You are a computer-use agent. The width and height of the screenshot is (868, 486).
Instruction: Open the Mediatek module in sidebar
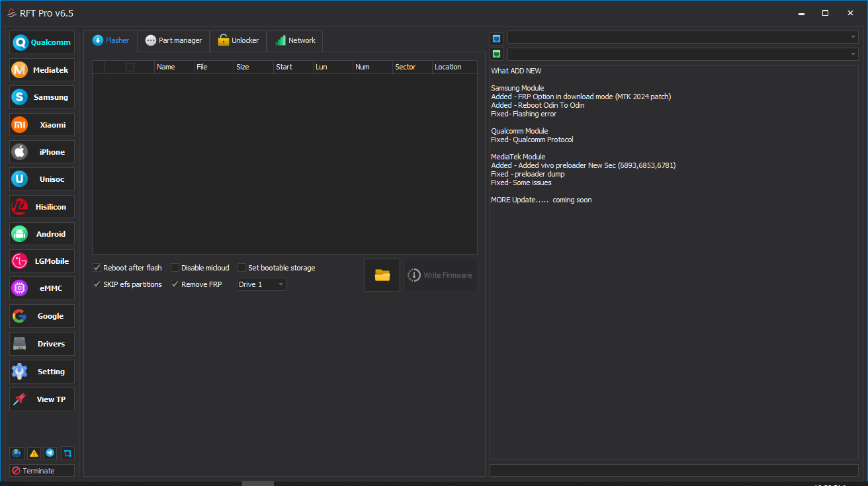[x=42, y=70]
